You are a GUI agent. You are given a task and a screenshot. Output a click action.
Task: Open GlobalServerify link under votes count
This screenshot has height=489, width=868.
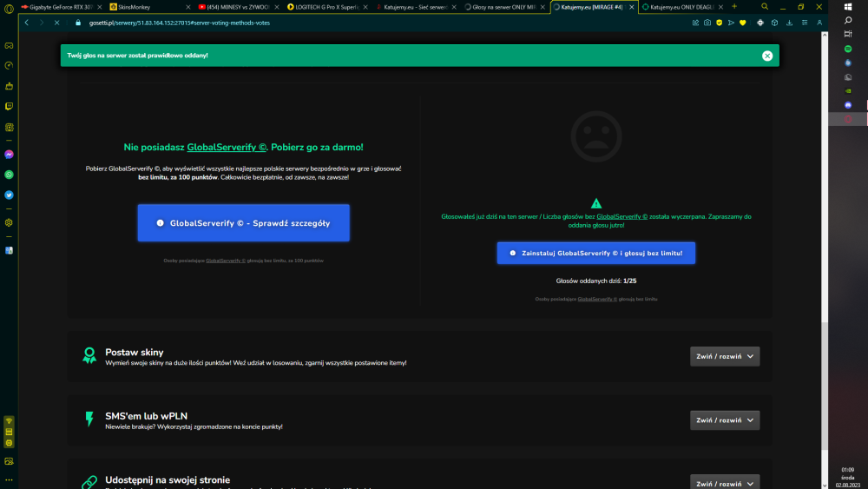[x=597, y=299]
